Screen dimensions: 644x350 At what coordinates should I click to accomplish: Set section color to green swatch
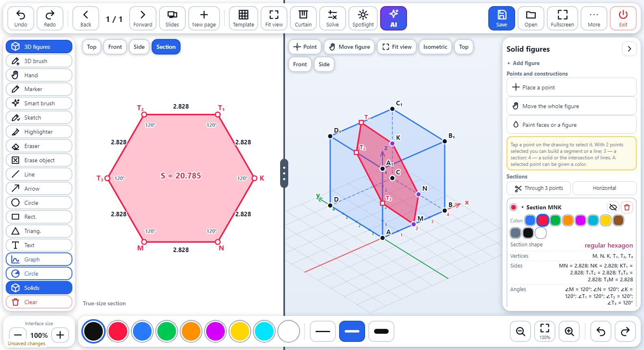pos(555,220)
